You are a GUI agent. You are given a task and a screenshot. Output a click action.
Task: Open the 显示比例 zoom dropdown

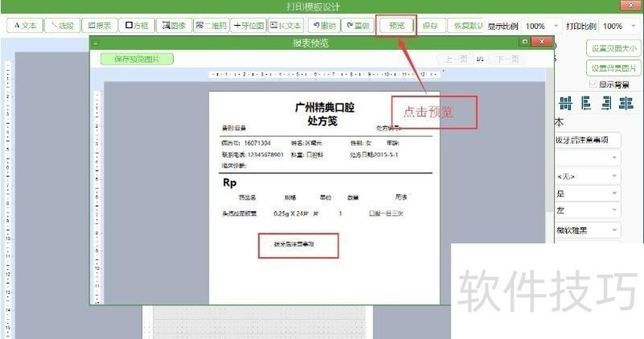click(541, 26)
